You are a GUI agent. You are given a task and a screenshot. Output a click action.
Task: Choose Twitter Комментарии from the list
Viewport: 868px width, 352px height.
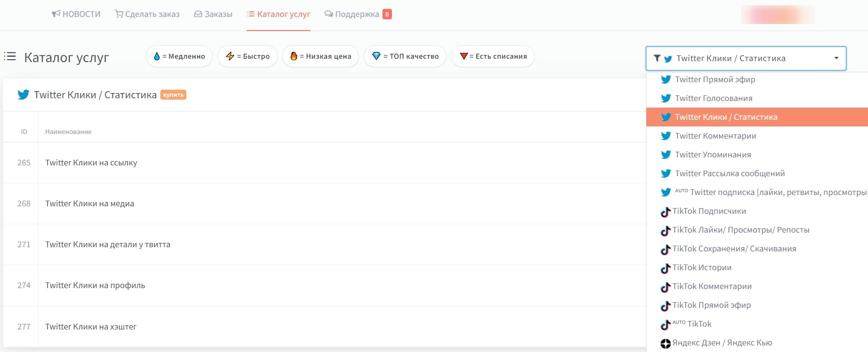(757, 136)
